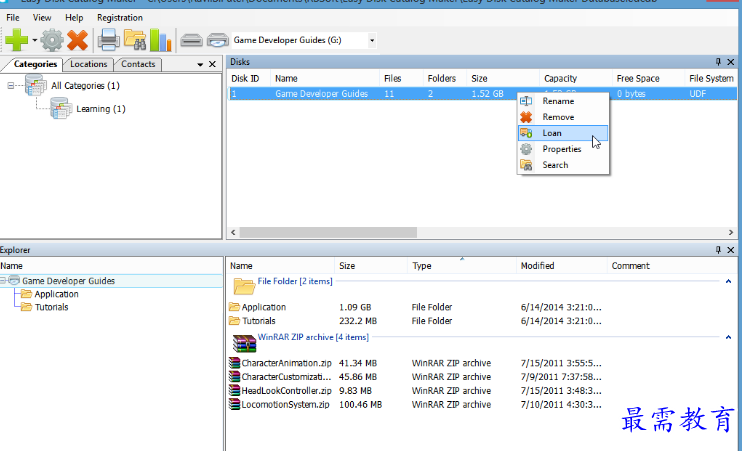Click the gray drive toolbar icon
The image size is (743, 451).
tap(191, 40)
